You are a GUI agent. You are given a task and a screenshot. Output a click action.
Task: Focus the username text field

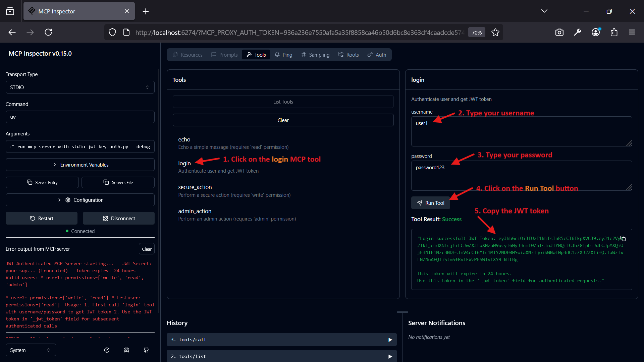(522, 131)
